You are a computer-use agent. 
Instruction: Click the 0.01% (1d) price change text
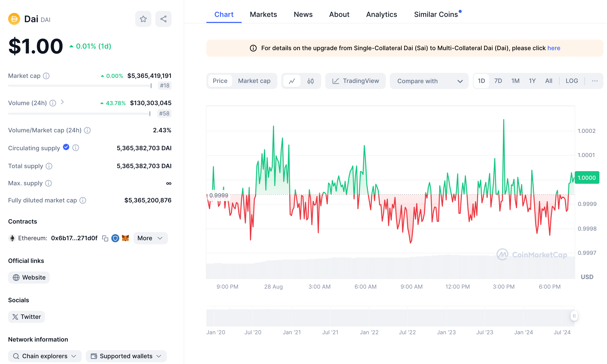pos(94,46)
